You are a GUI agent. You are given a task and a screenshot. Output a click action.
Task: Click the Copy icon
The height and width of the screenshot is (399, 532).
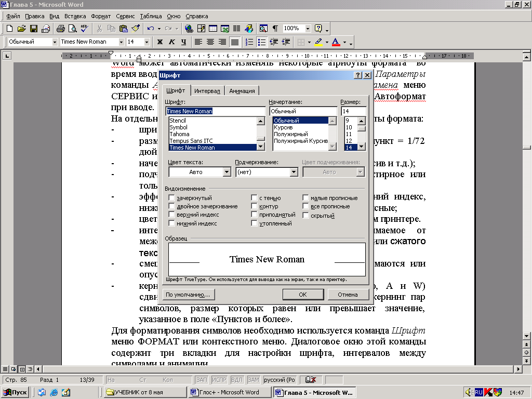[111, 29]
